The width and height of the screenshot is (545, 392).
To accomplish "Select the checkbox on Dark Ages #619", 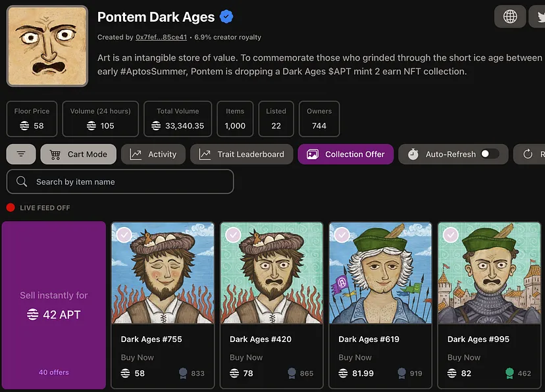I will point(342,235).
